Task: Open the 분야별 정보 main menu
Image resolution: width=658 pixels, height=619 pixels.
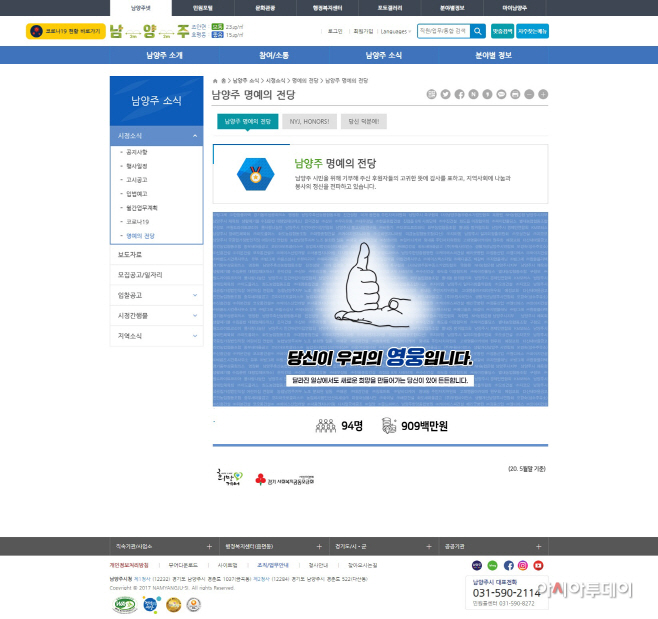Action: tap(494, 55)
